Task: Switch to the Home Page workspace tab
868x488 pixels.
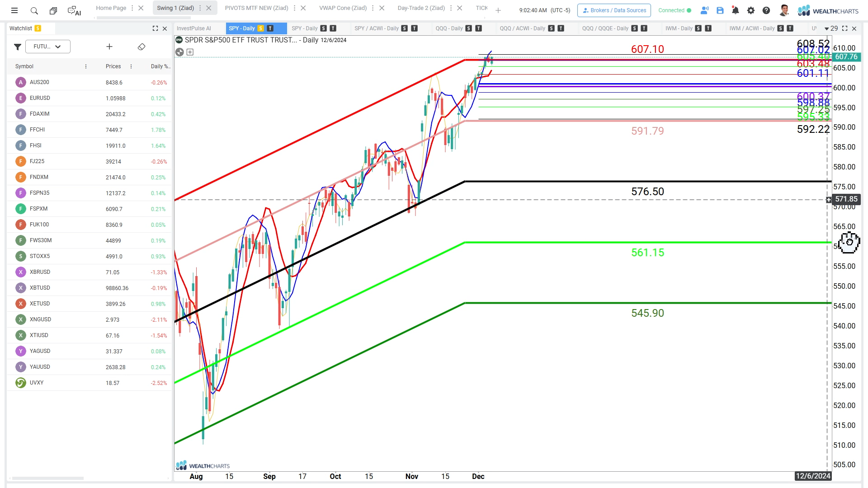Action: click(x=111, y=8)
